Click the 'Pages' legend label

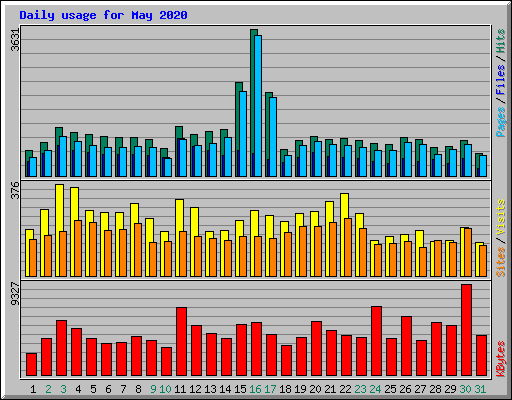(x=500, y=122)
